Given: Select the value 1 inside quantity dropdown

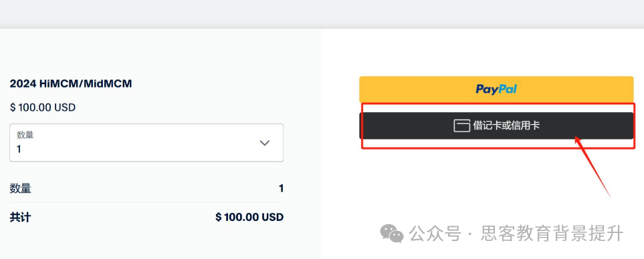Looking at the screenshot, I should coord(19,149).
